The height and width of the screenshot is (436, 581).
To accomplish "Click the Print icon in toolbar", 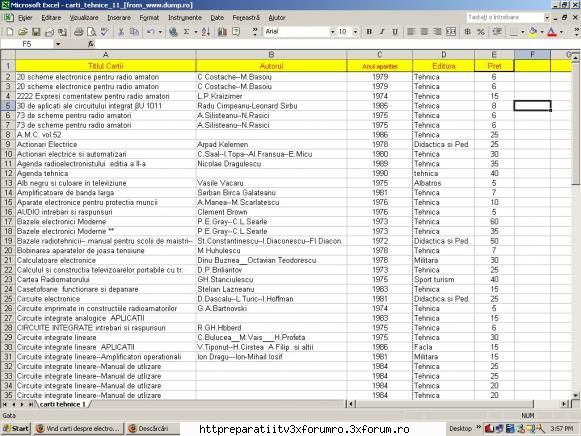I will 78,32.
